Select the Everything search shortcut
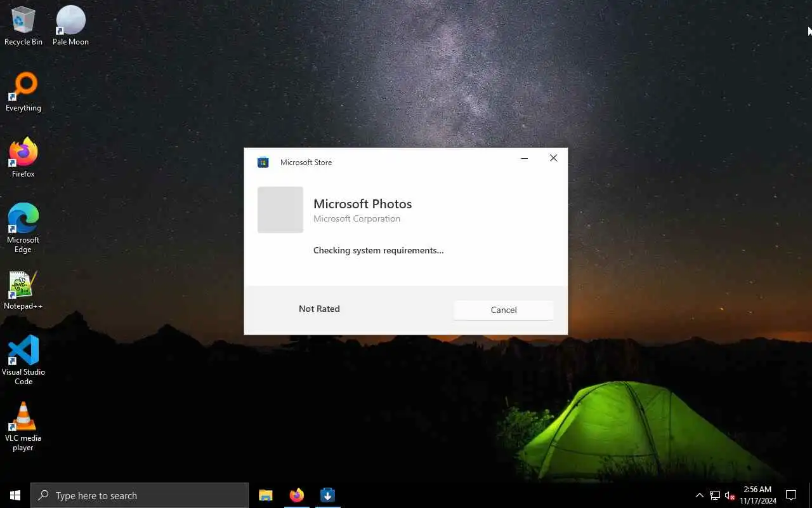Screen dimensions: 812x508 [23, 92]
